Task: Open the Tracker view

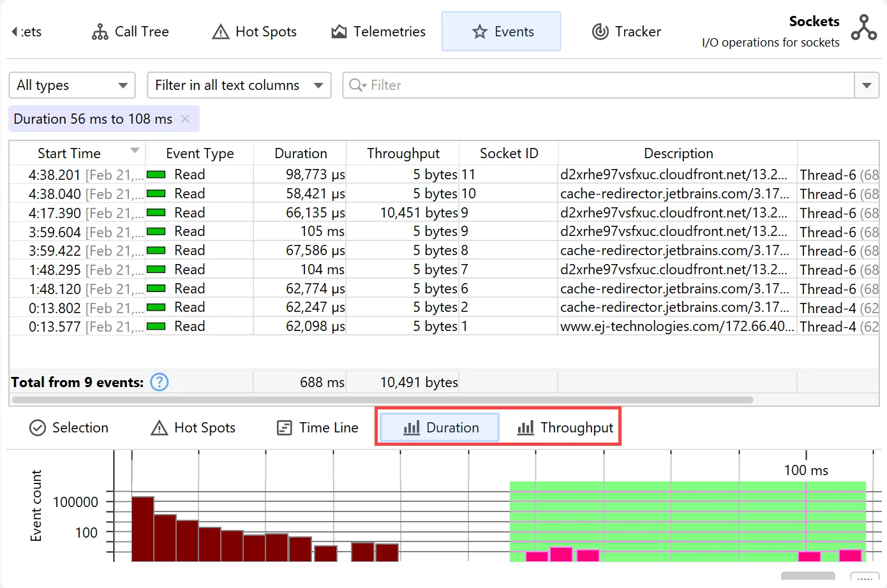Action: click(x=627, y=32)
